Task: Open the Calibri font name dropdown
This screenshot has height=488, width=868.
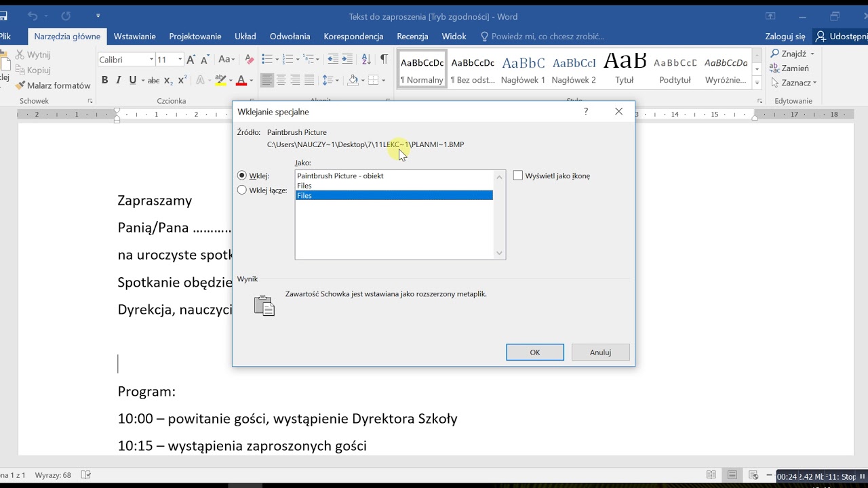Action: (151, 60)
